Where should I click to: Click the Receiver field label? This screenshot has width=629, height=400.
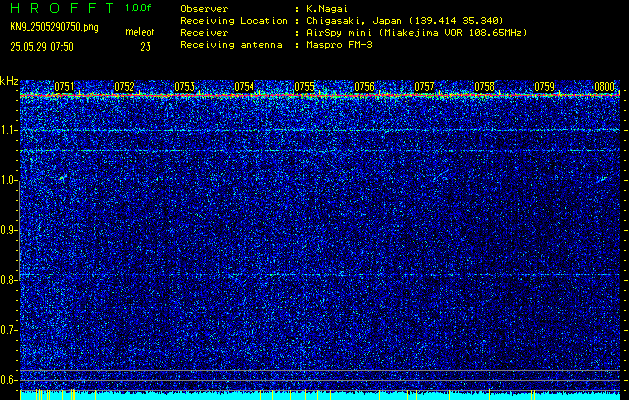204,33
